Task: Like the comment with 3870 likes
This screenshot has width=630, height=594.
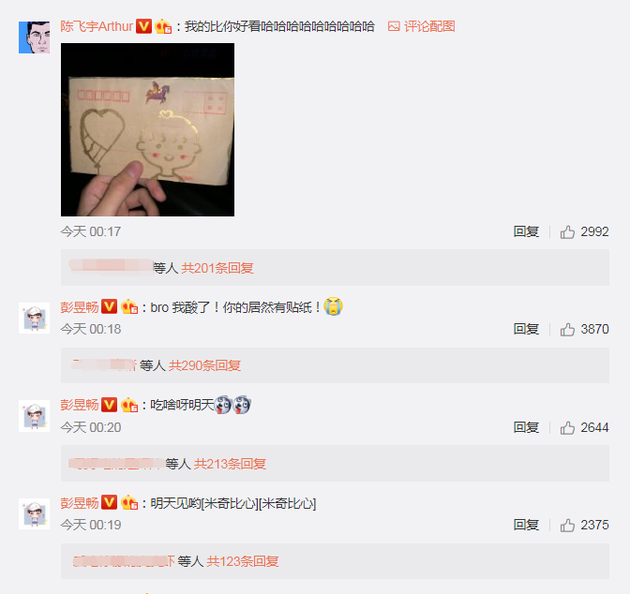Action: pos(567,330)
